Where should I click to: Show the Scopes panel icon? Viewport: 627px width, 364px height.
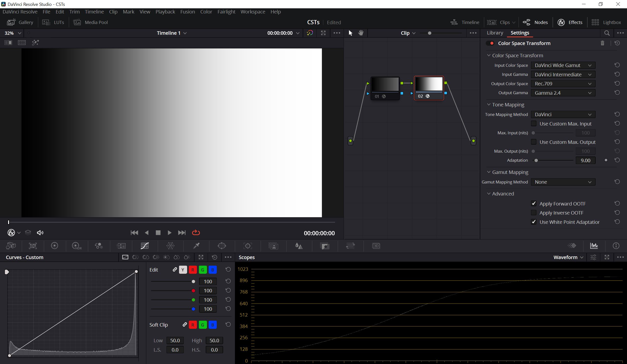point(594,246)
